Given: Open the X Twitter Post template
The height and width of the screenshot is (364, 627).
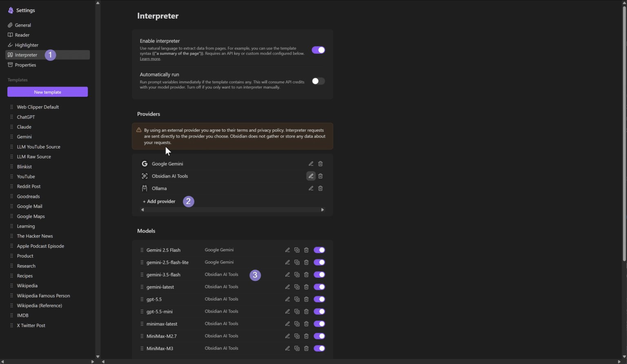Looking at the screenshot, I should coord(31,326).
